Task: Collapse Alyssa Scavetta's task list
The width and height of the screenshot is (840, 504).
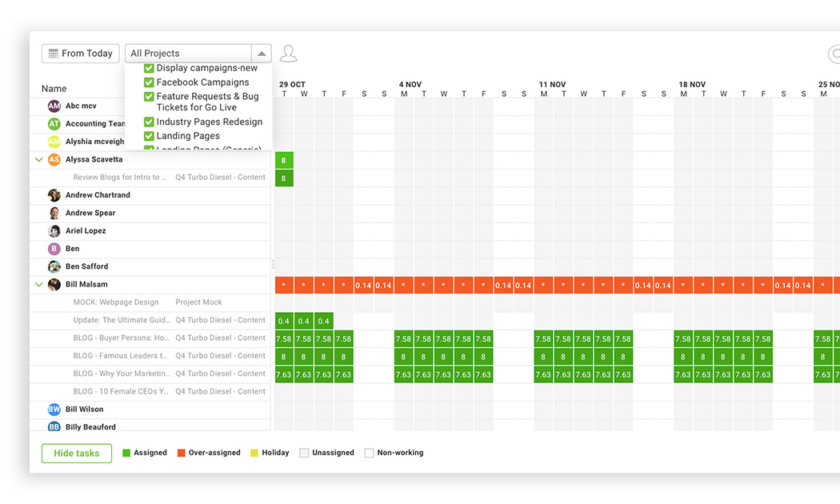Action: pos(38,159)
